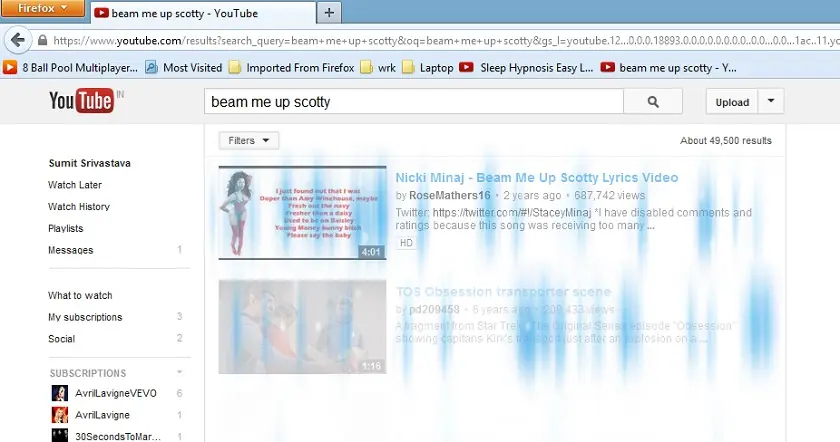Select What to watch in the sidebar
This screenshot has height=442, width=840.
[x=80, y=295]
